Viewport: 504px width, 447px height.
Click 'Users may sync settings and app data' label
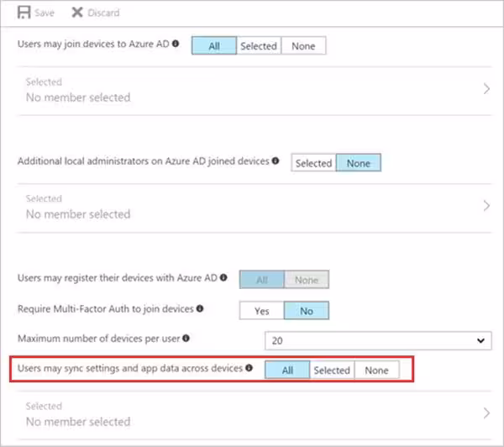[130, 368]
